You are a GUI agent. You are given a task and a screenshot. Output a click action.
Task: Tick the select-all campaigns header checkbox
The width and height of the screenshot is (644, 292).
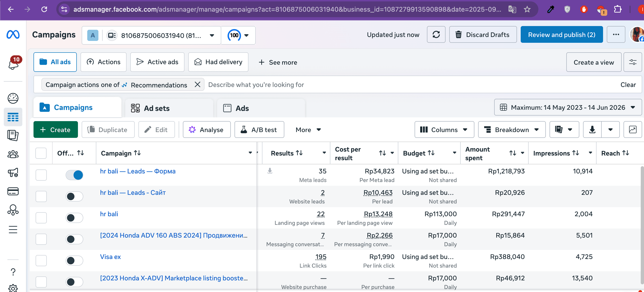(x=41, y=153)
